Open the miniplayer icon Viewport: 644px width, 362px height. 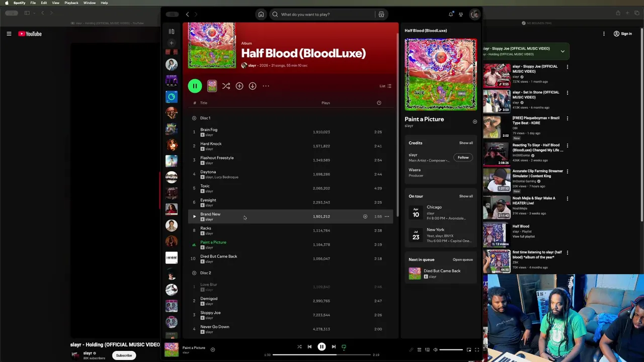click(x=469, y=350)
